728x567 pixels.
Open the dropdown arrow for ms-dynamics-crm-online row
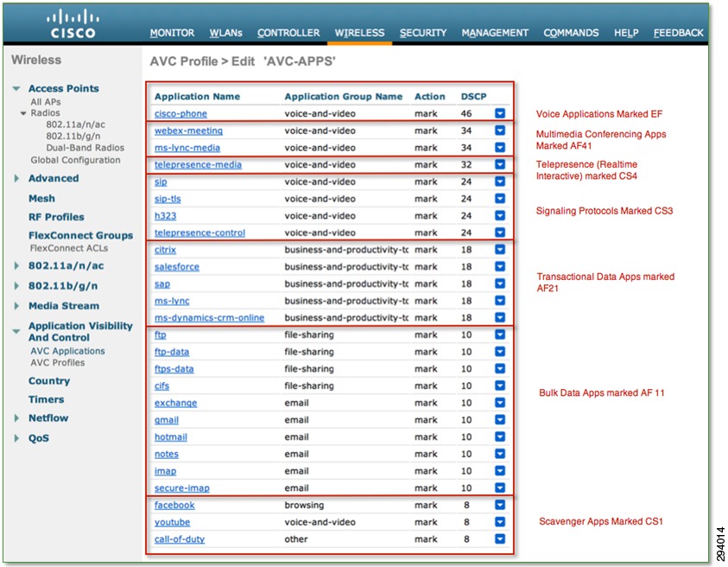coord(500,317)
